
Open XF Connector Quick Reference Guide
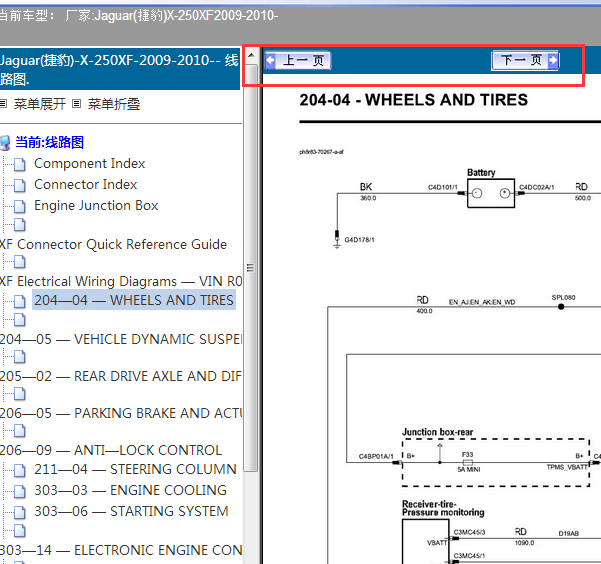point(113,244)
